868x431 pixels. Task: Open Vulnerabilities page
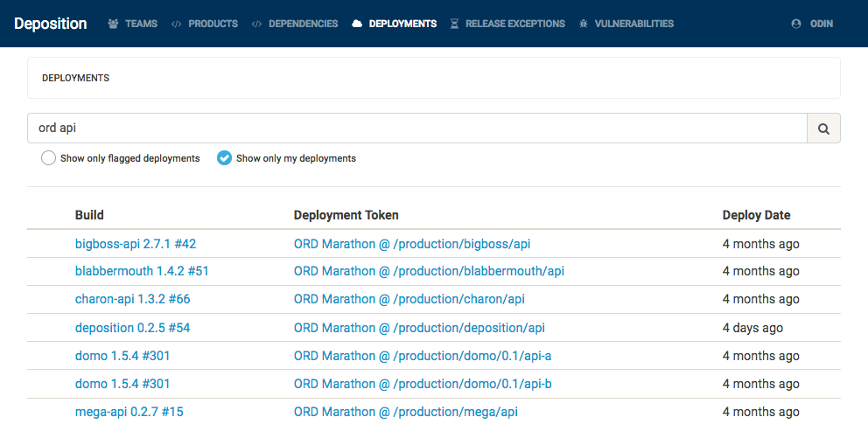click(626, 24)
